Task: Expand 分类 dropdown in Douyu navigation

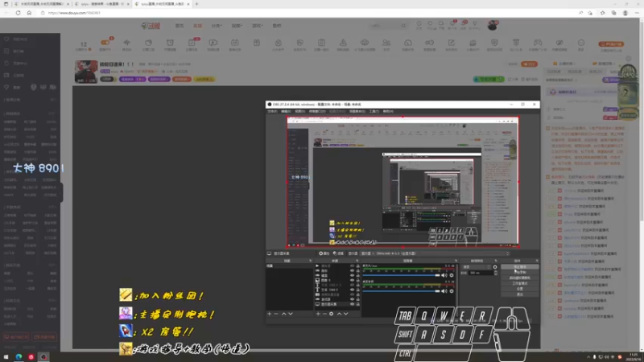Action: (x=217, y=26)
